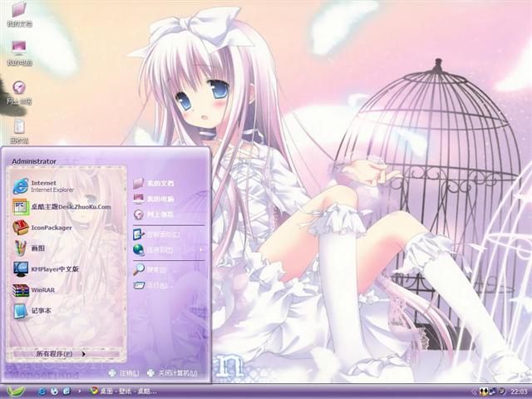Open 我的电脑 desktop icon

[18, 52]
